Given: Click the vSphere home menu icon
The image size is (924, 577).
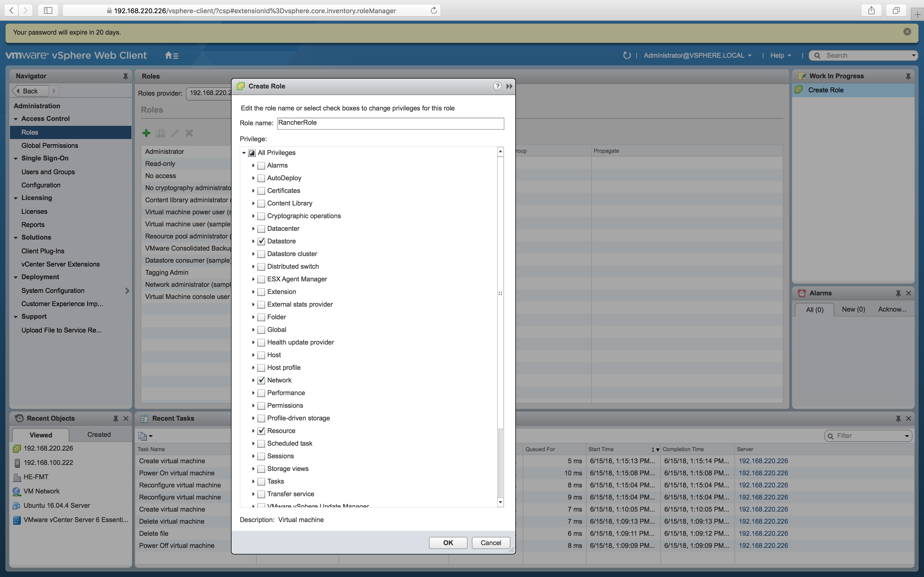Looking at the screenshot, I should point(171,56).
